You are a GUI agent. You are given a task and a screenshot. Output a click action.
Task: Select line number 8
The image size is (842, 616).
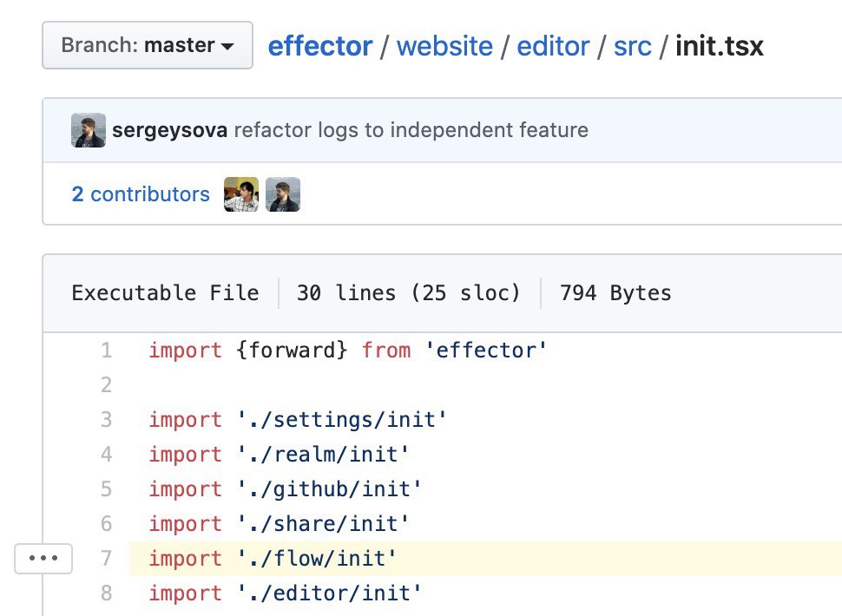point(106,593)
